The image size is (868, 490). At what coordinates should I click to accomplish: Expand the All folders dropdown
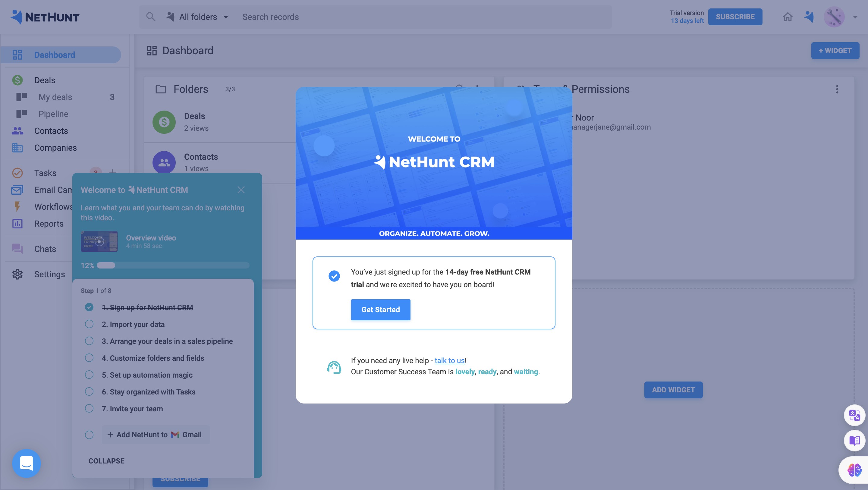(x=198, y=17)
